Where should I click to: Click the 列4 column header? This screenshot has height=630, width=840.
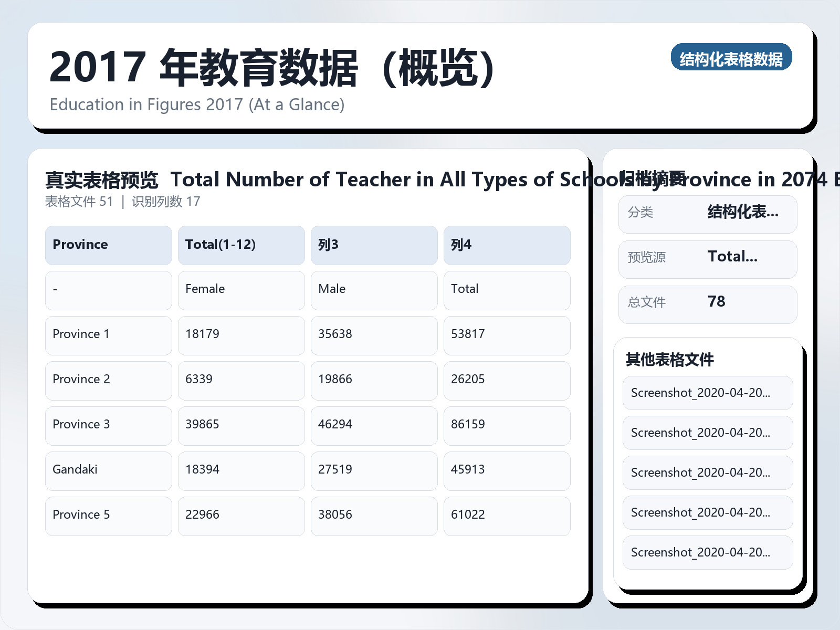tap(507, 245)
